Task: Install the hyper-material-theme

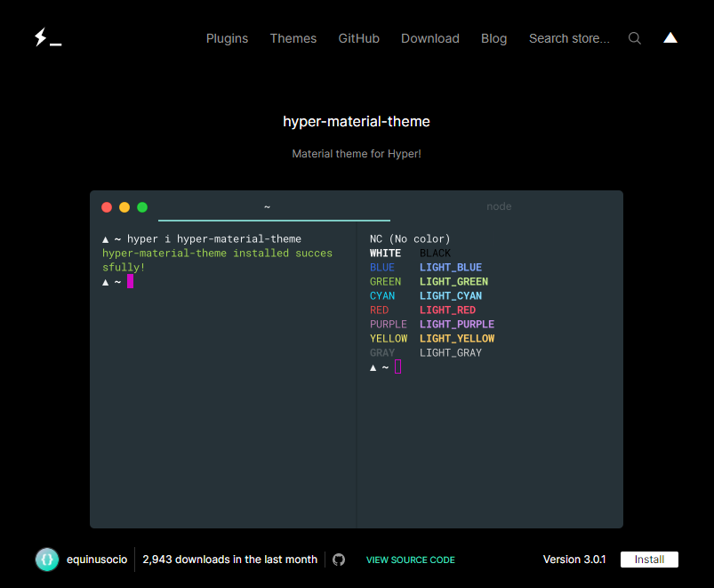Action: pos(649,560)
